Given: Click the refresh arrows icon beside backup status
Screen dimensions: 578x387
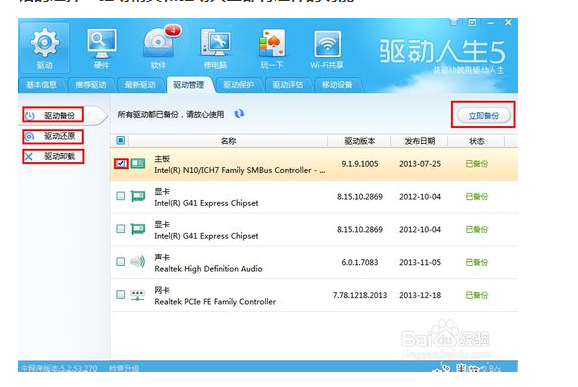Looking at the screenshot, I should coord(240,114).
